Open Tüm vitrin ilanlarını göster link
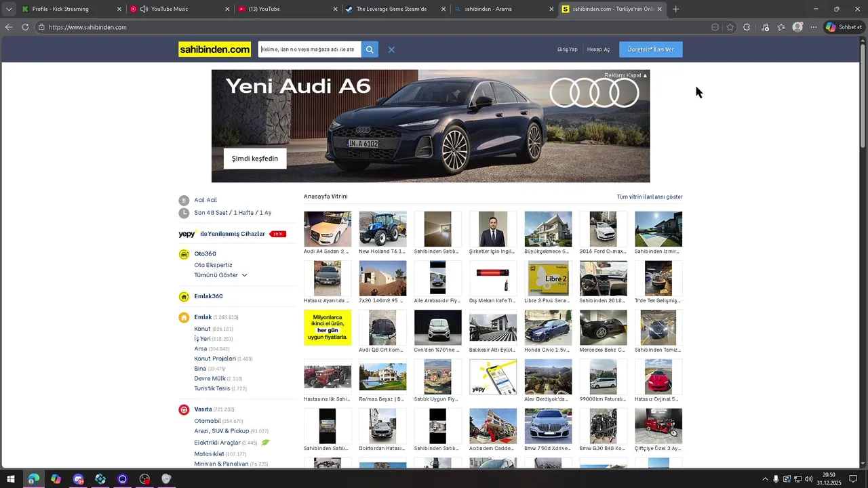Viewport: 868px width, 488px height. click(x=650, y=197)
